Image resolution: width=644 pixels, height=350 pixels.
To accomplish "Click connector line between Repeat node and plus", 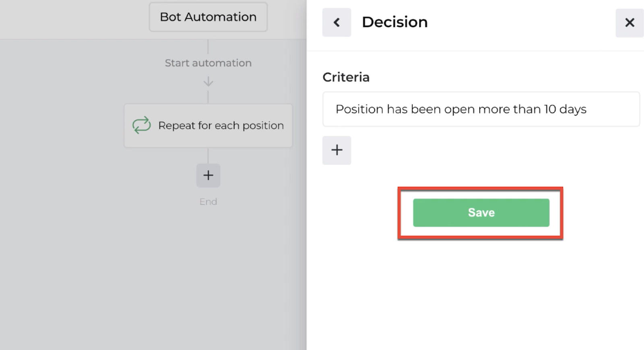I will pos(208,156).
